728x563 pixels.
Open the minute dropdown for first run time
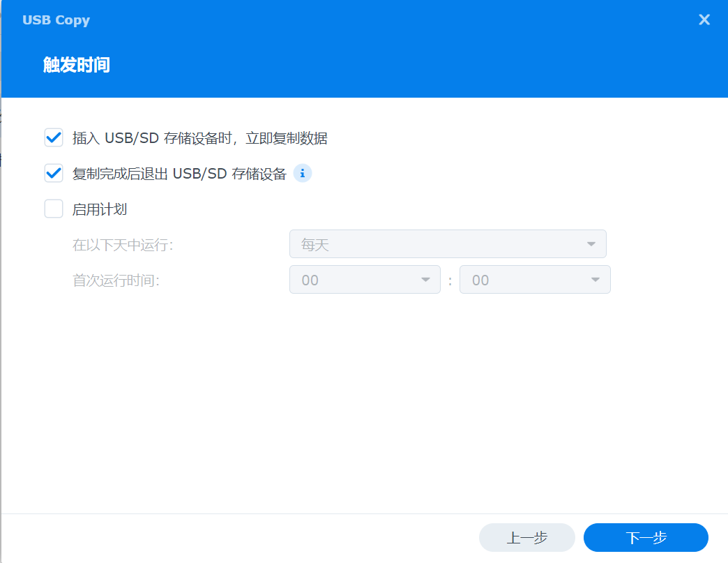(535, 280)
